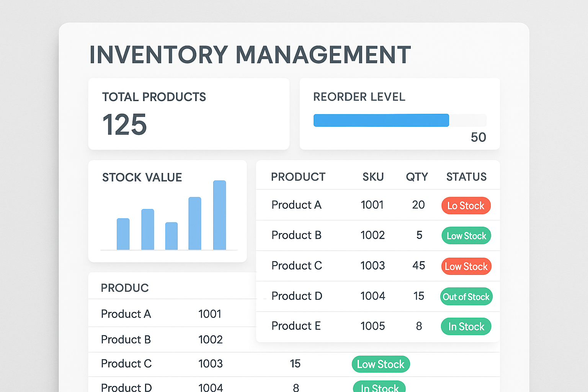Click the QTY column header to sort

tap(417, 176)
